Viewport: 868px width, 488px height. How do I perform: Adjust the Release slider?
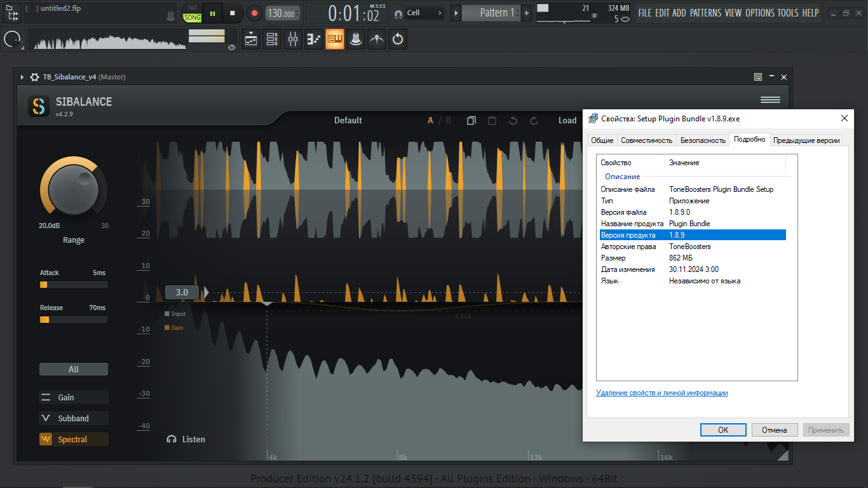[x=74, y=320]
